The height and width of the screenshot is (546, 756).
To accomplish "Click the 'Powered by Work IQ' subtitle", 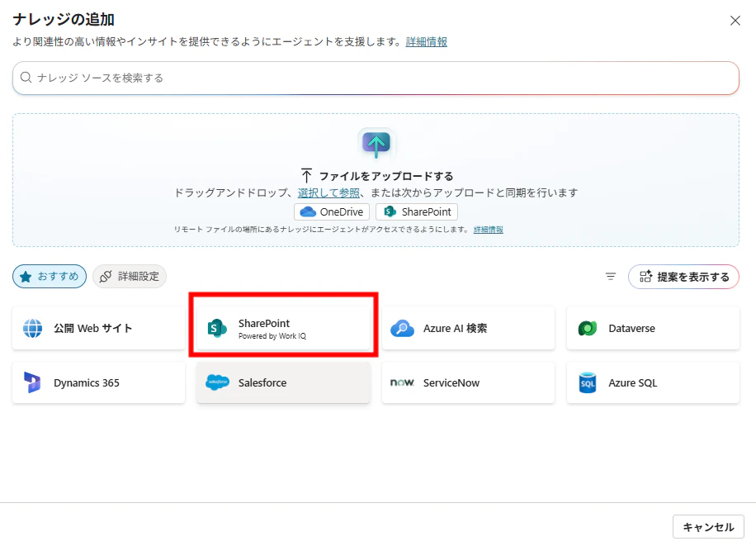I will 272,336.
